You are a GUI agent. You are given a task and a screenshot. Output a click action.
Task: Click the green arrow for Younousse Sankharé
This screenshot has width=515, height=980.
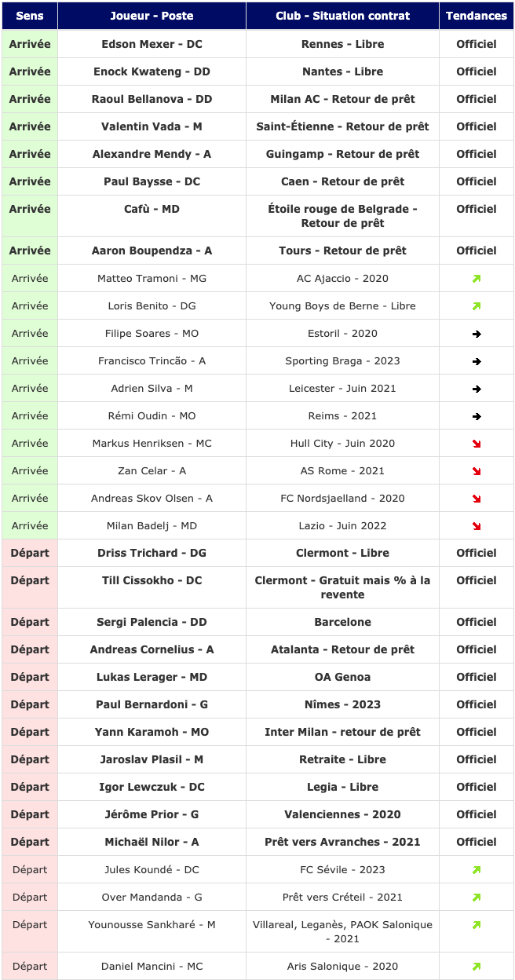click(477, 925)
